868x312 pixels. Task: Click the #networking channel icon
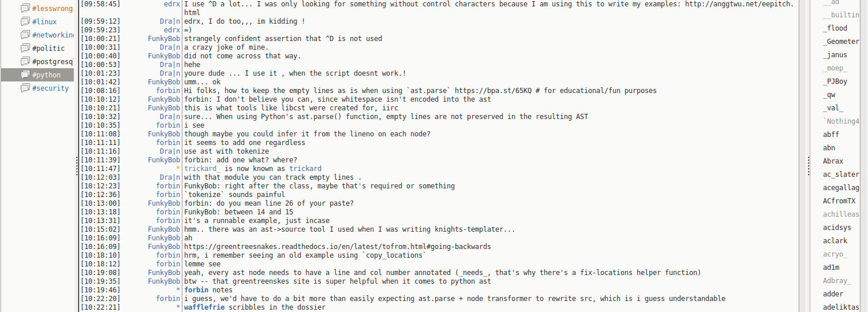25,35
